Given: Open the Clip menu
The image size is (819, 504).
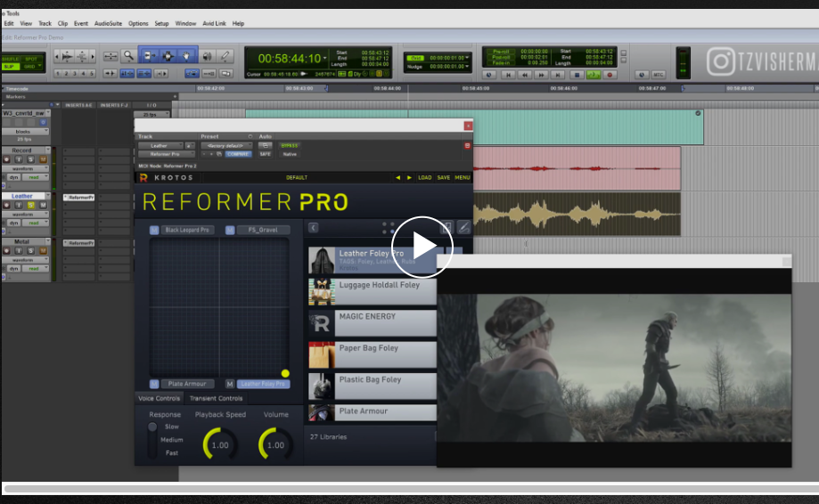Looking at the screenshot, I should tap(62, 23).
